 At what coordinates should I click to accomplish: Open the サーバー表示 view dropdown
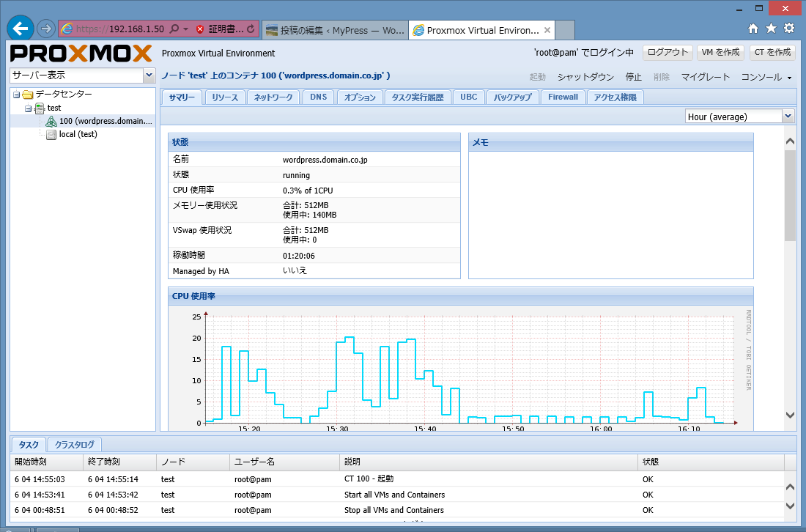(149, 75)
